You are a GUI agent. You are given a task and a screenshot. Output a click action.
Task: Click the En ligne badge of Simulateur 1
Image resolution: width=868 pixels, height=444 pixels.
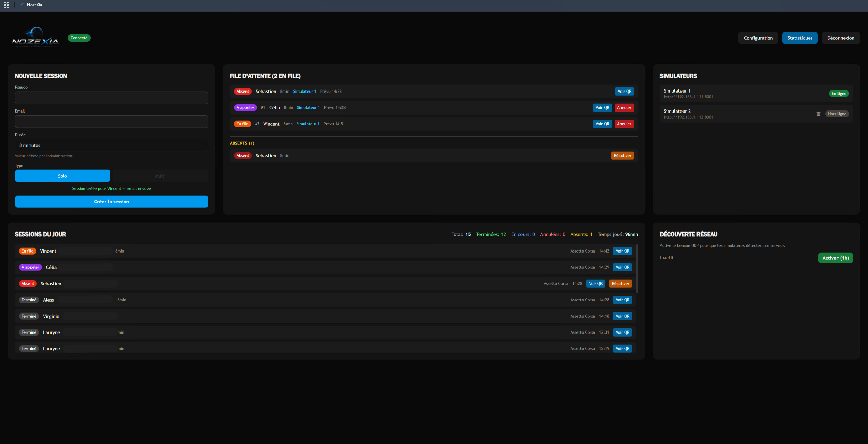point(839,94)
